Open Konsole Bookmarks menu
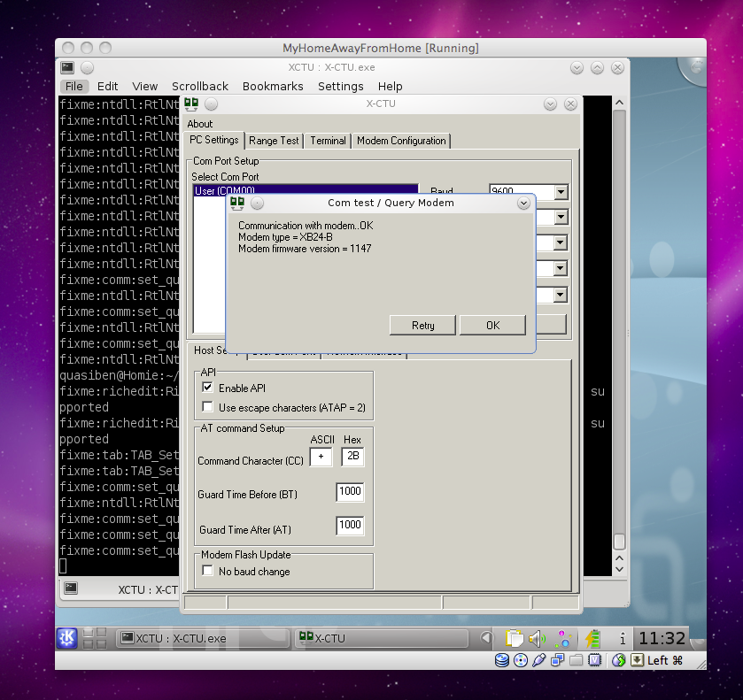This screenshot has height=700, width=743. [273, 86]
